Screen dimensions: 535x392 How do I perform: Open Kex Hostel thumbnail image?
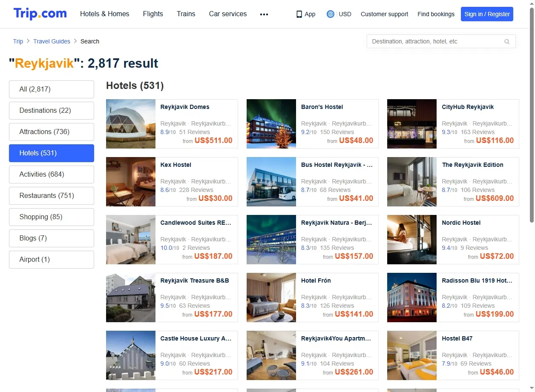(x=131, y=182)
